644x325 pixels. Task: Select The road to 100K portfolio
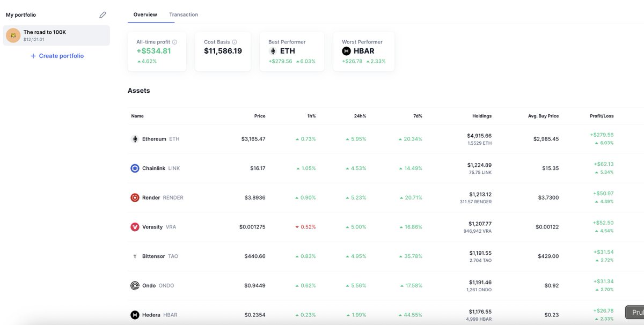pos(56,35)
